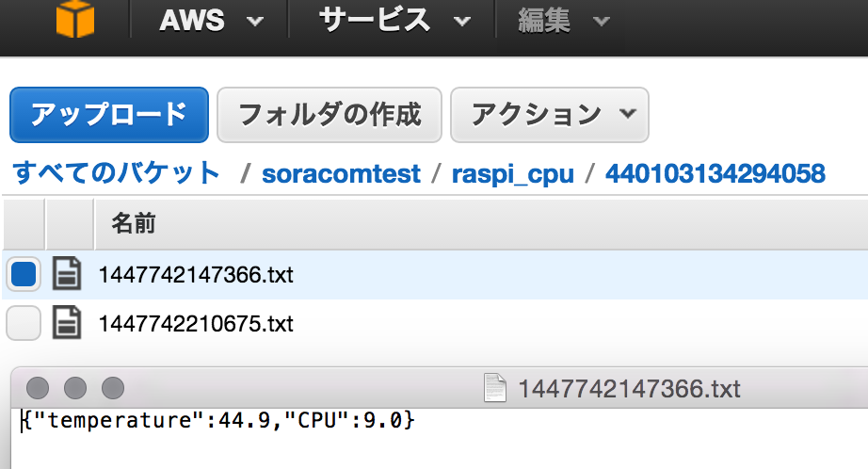Click the JSON temperature text in editor

pos(218,420)
